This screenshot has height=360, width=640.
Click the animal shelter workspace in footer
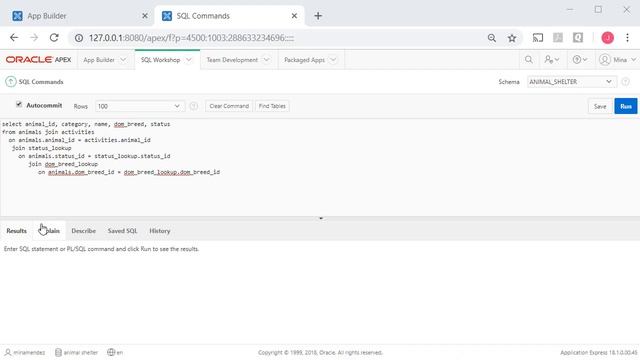pyautogui.click(x=76, y=352)
